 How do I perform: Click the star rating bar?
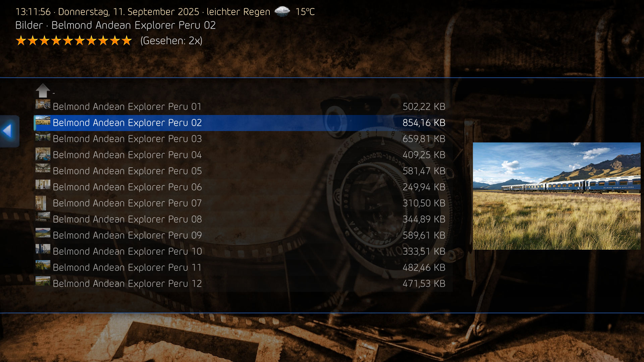click(74, 41)
